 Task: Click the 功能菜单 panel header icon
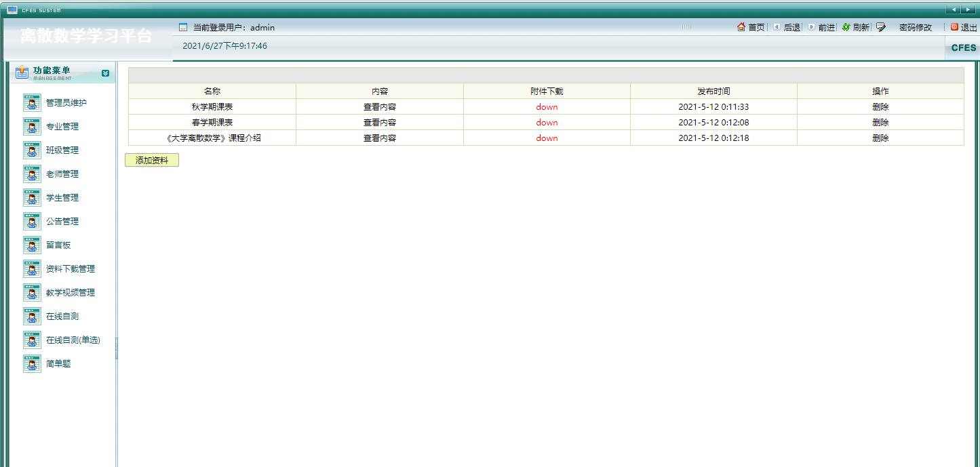point(22,72)
